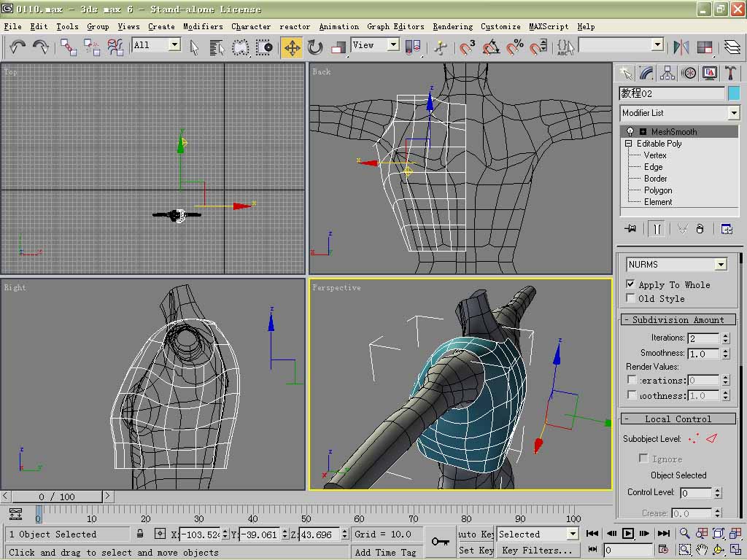Click the Mirror Selected Objects icon

pyautogui.click(x=681, y=47)
